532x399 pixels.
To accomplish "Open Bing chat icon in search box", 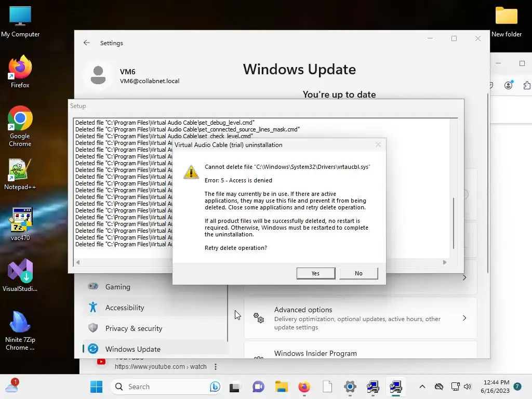I will pyautogui.click(x=215, y=387).
